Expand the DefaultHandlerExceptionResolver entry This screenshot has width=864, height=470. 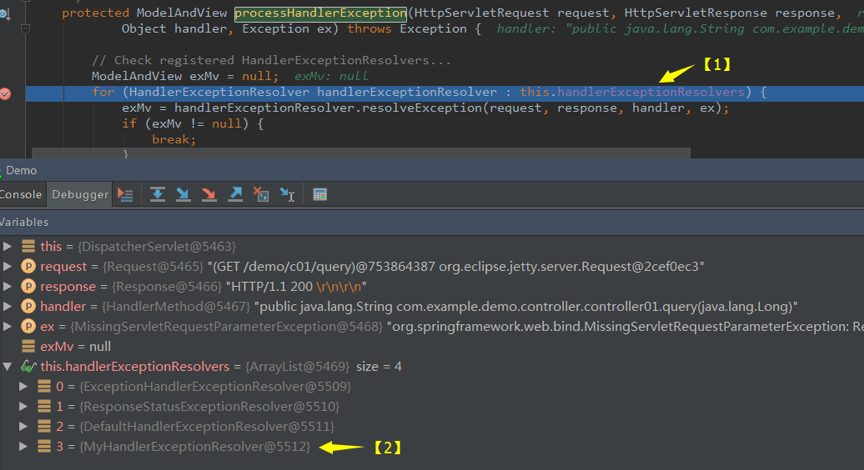coord(23,426)
